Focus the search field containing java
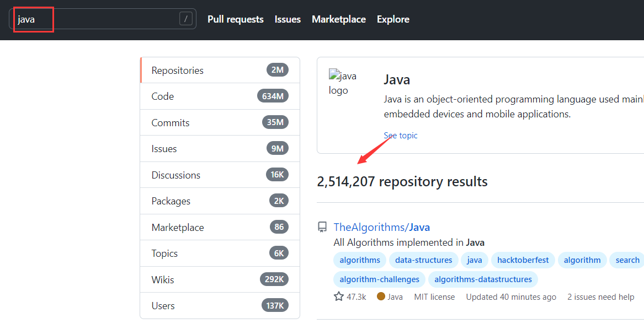 (x=102, y=19)
